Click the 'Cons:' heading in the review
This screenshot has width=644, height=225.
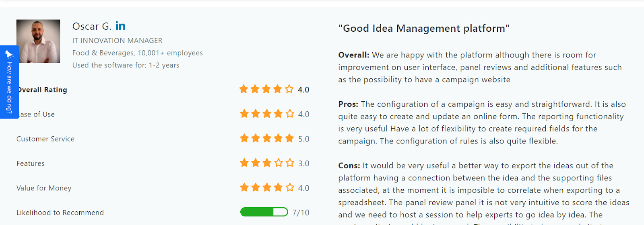tap(349, 166)
